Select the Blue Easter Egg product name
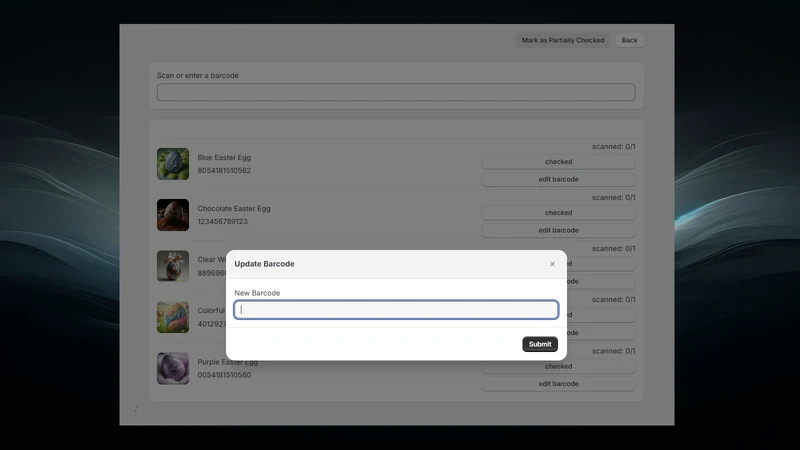800x450 pixels. [x=224, y=158]
